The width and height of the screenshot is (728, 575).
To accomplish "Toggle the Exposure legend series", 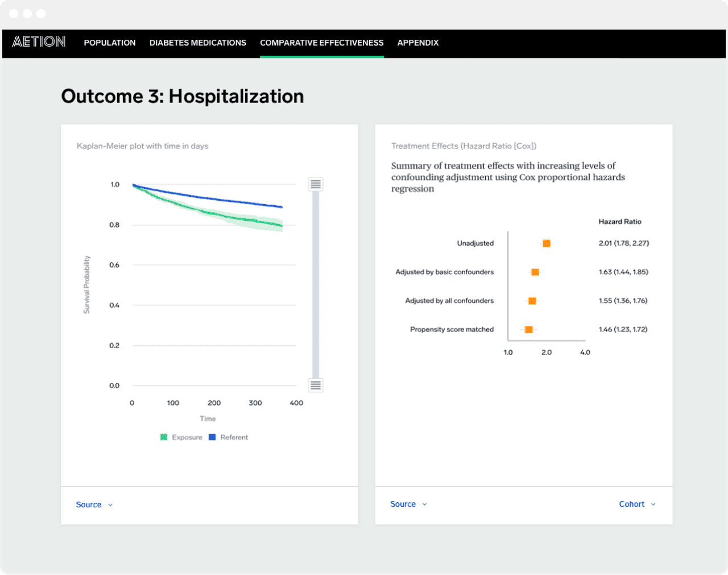I will coord(181,437).
